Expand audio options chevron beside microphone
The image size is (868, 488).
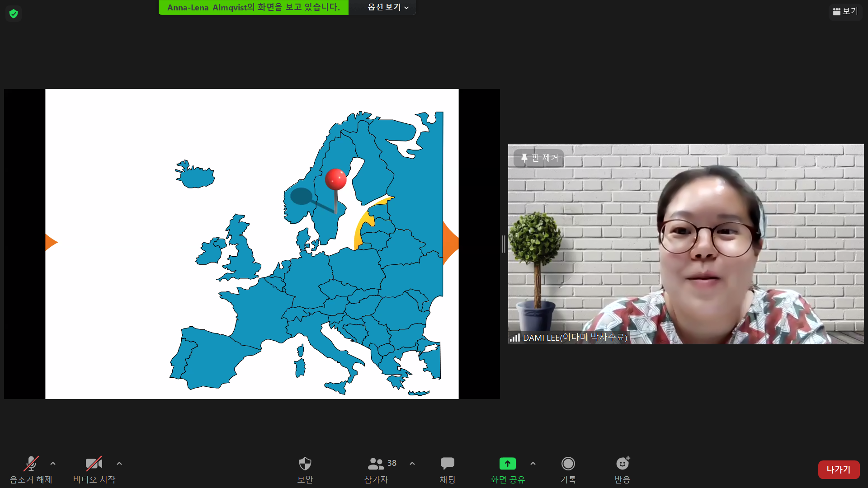click(x=53, y=464)
